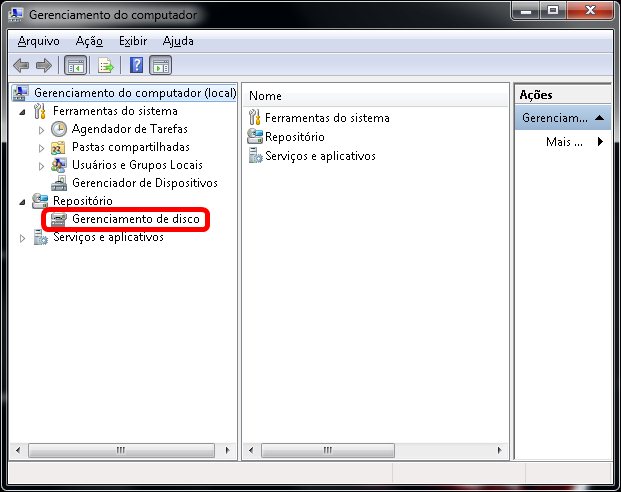Click the Back arrow toolbar icon

tap(21, 65)
